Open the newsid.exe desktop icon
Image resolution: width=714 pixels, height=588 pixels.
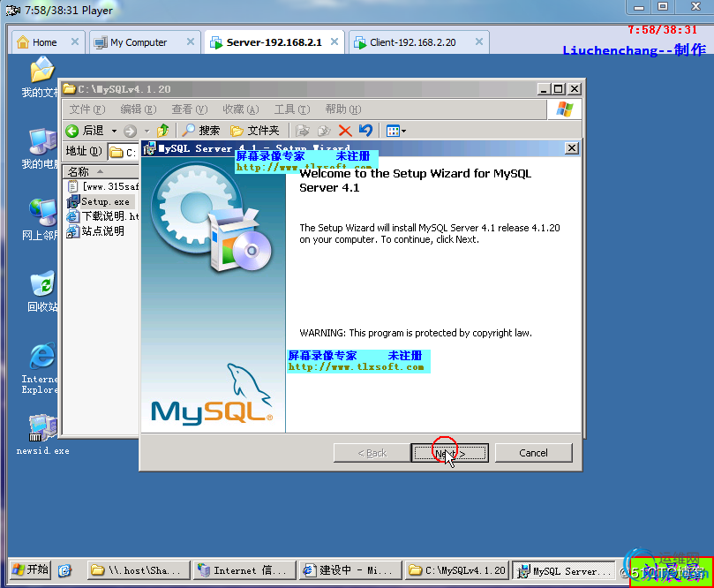click(x=42, y=435)
